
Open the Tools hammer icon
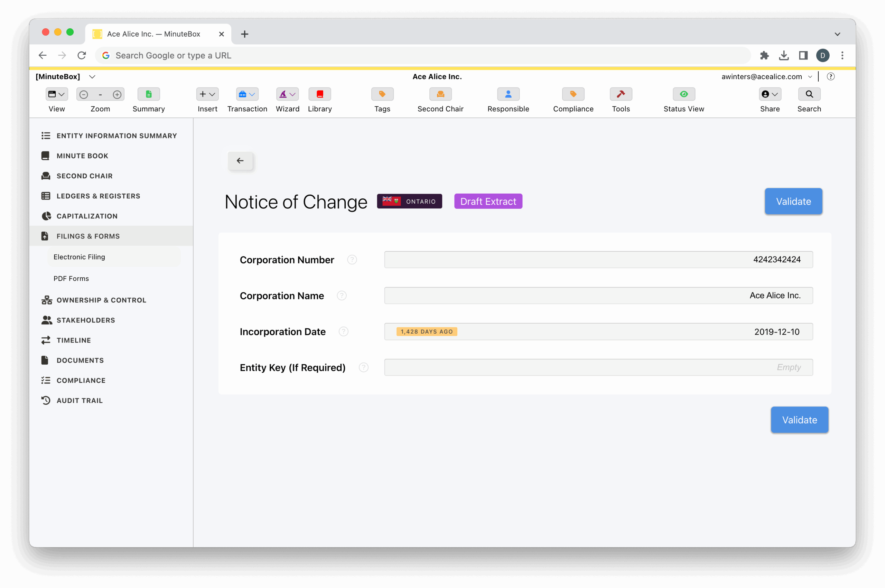tap(621, 94)
